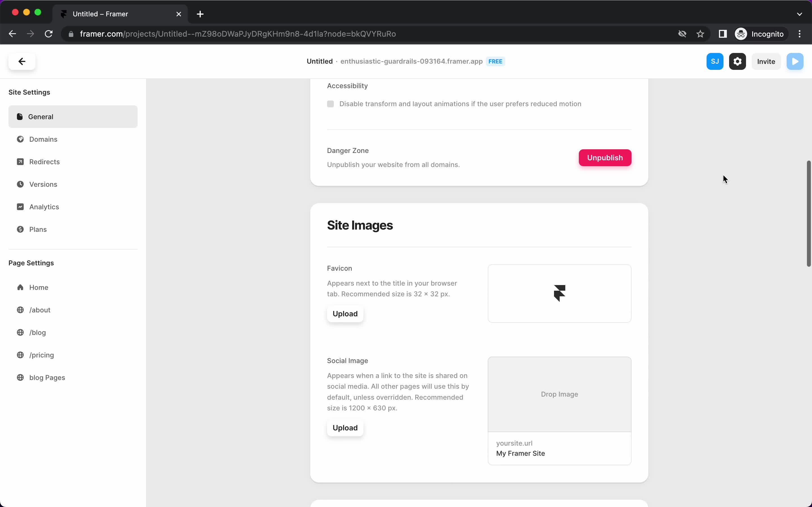
Task: Select the /blog page settings
Action: [37, 332]
